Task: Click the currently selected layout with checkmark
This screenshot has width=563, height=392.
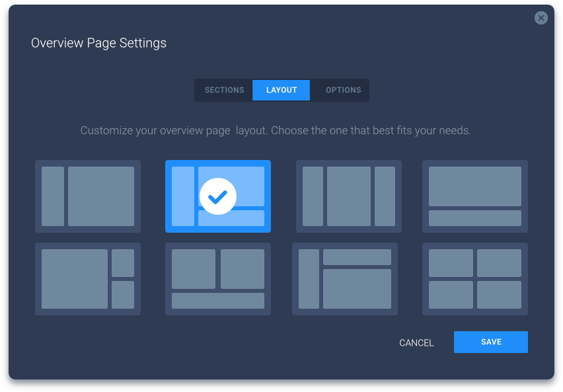Action: pyautogui.click(x=218, y=196)
